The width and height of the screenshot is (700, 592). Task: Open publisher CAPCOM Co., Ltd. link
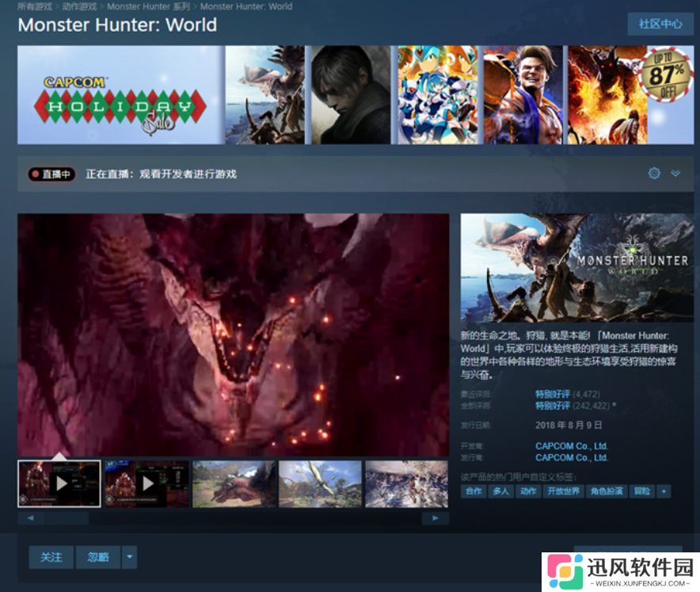tap(572, 457)
